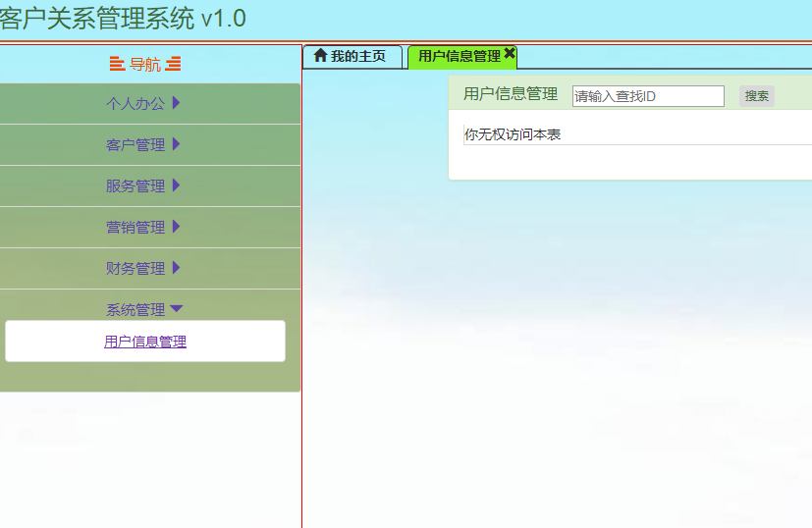Click the 客户关系管理系统 v1.0 title

pyautogui.click(x=123, y=19)
